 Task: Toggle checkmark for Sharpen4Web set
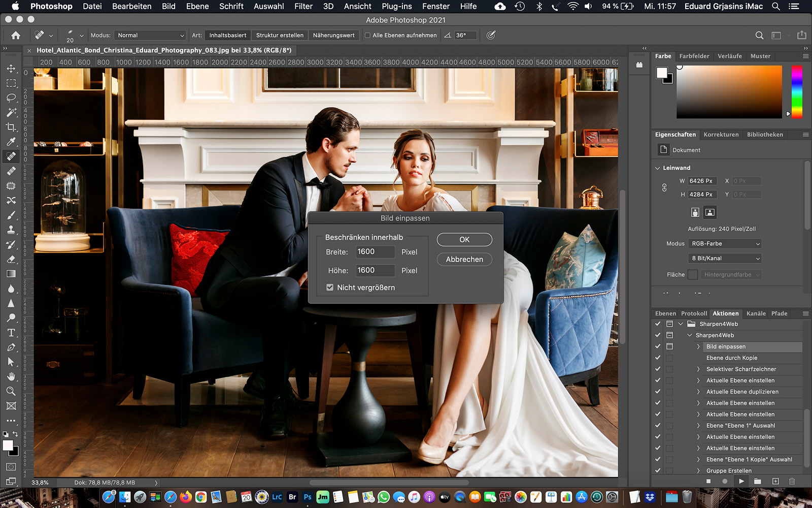click(x=658, y=324)
